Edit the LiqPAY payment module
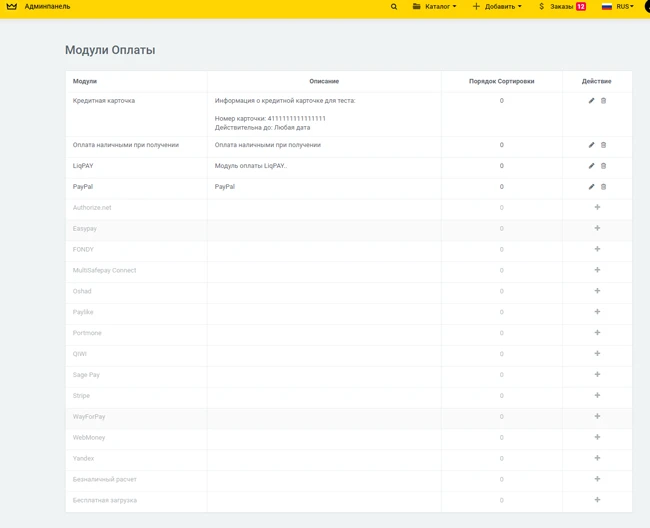Screen dimensions: 650x528 click(x=591, y=166)
